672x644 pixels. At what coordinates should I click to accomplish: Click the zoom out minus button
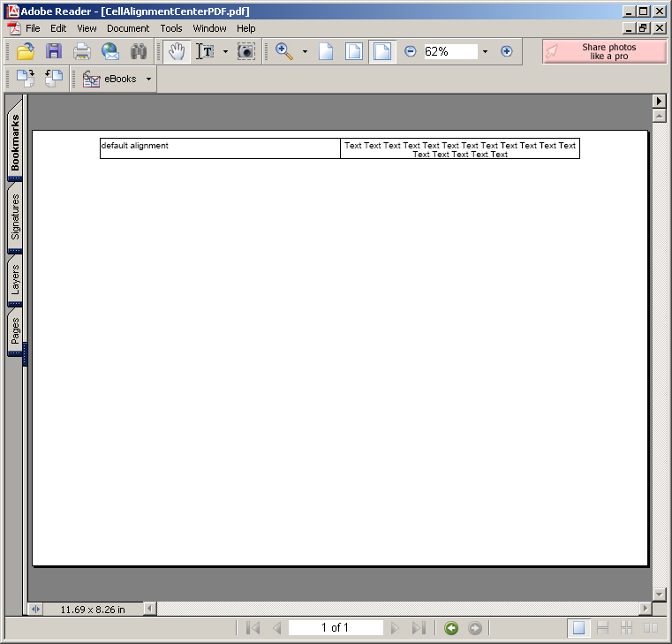click(410, 51)
